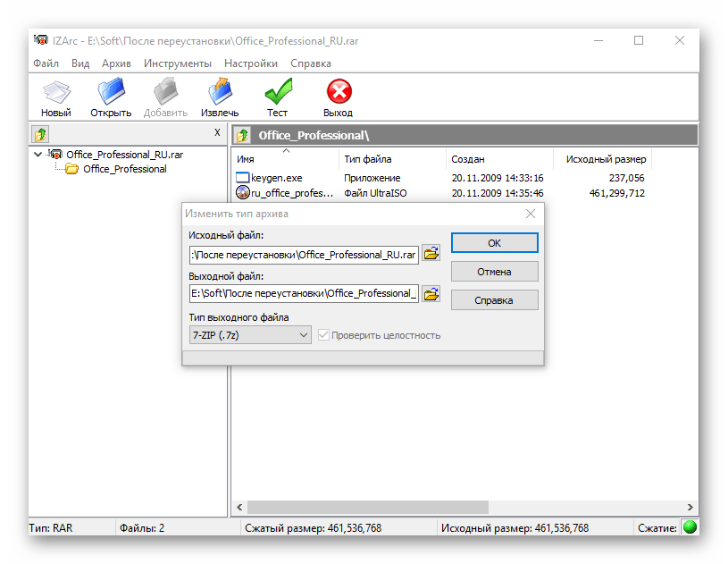The height and width of the screenshot is (564, 728).
Task: Click the Отмена button in dialog
Action: click(495, 272)
